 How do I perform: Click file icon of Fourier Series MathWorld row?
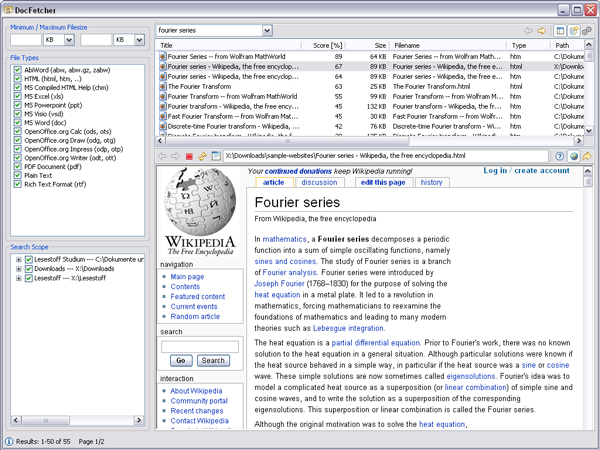pyautogui.click(x=163, y=57)
